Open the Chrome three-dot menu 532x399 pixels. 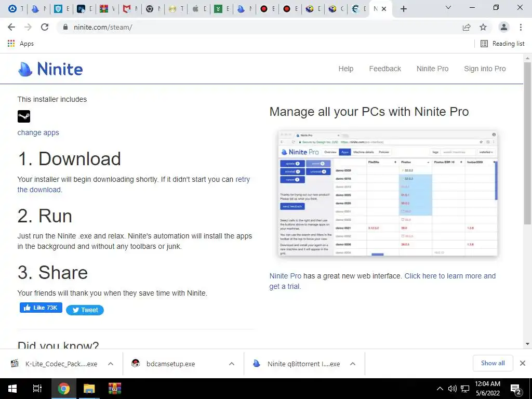521,27
